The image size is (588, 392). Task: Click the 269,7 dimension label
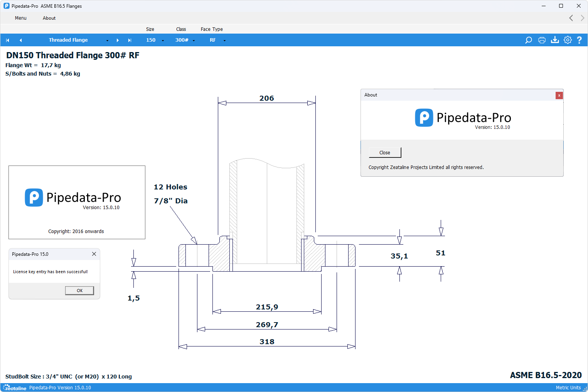click(x=267, y=324)
